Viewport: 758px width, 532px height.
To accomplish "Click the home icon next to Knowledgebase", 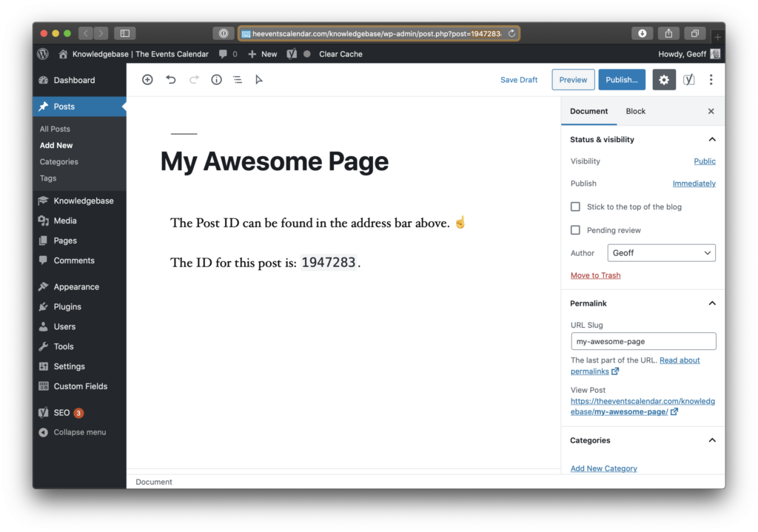I will pyautogui.click(x=63, y=54).
